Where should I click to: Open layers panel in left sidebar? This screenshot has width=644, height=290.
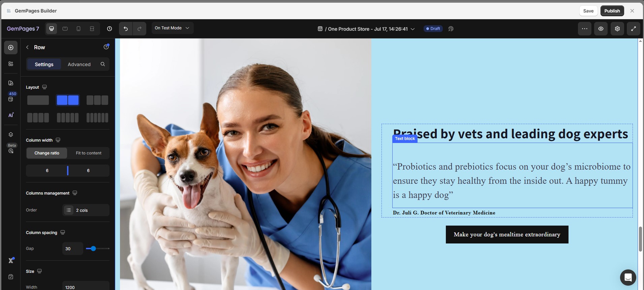[11, 135]
